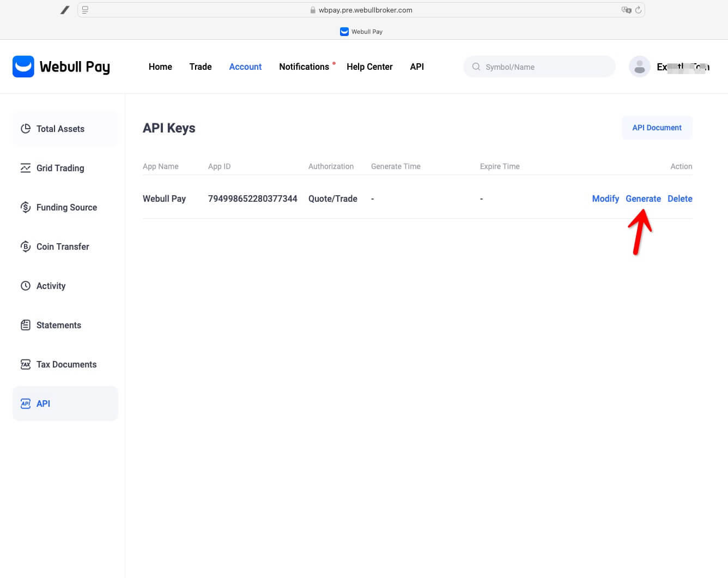Open the API top navigation item

[x=417, y=67]
